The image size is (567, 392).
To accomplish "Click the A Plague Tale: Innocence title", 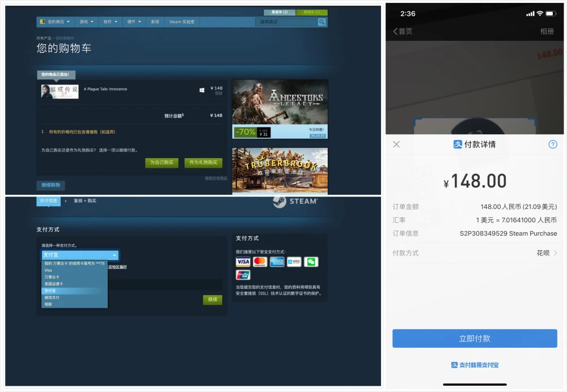I will click(x=105, y=89).
